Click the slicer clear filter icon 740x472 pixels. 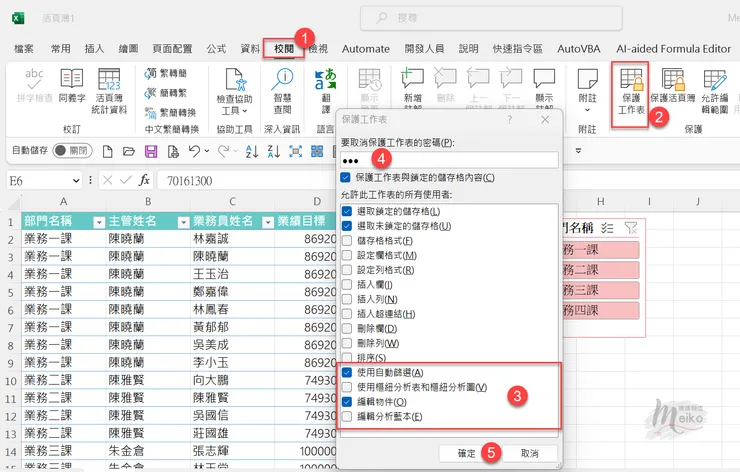click(x=631, y=228)
